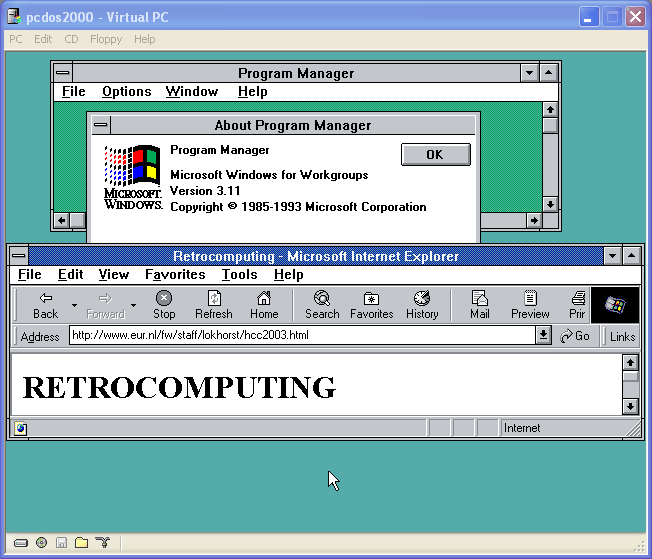Click "Microsoft Windows for Workgroups" text
Image resolution: width=652 pixels, height=559 pixels.
(x=269, y=175)
